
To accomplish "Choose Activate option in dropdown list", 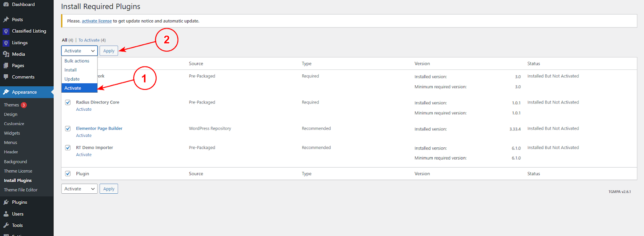I will (79, 88).
